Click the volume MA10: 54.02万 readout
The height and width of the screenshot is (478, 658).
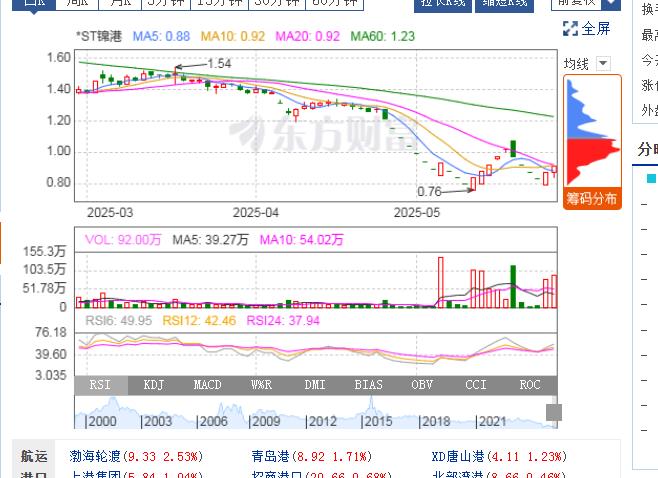pyautogui.click(x=301, y=240)
